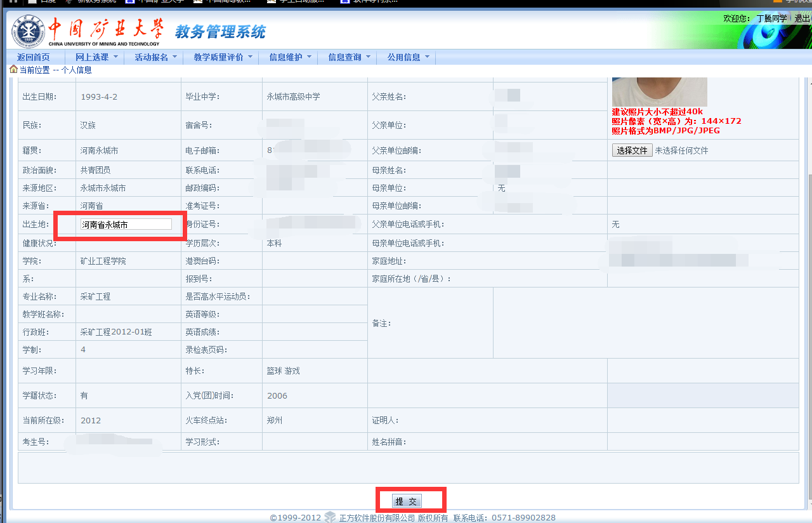Click the 备注 remarks area
The image size is (812, 523).
646,323
